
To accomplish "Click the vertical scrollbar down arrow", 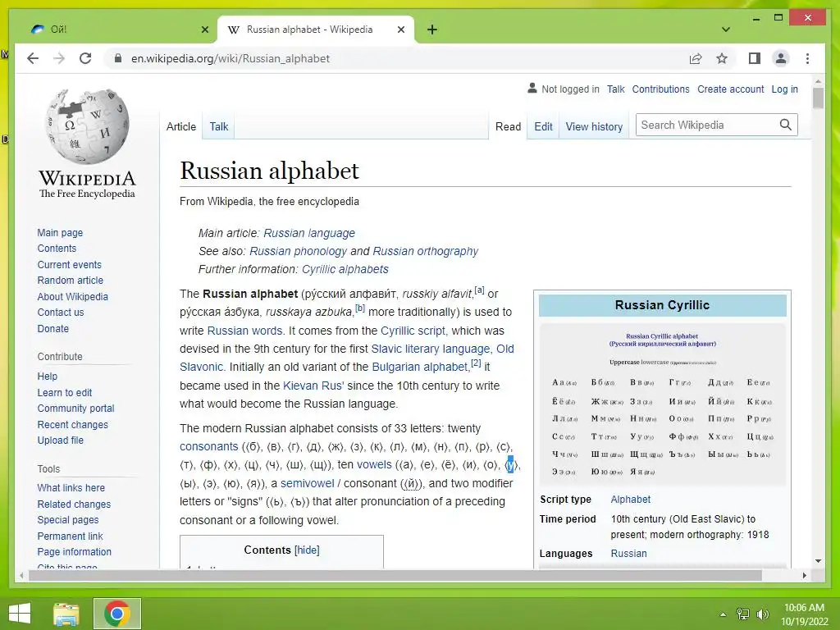I will click(x=818, y=561).
